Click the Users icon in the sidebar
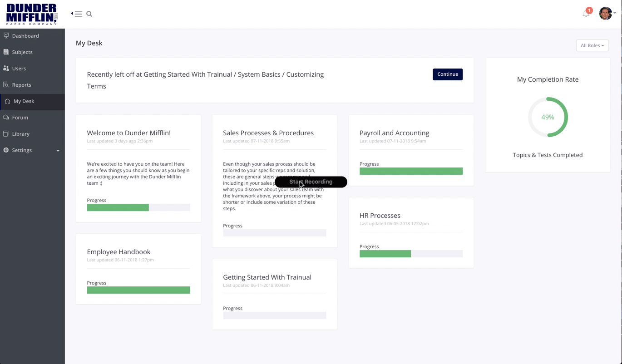 6,68
